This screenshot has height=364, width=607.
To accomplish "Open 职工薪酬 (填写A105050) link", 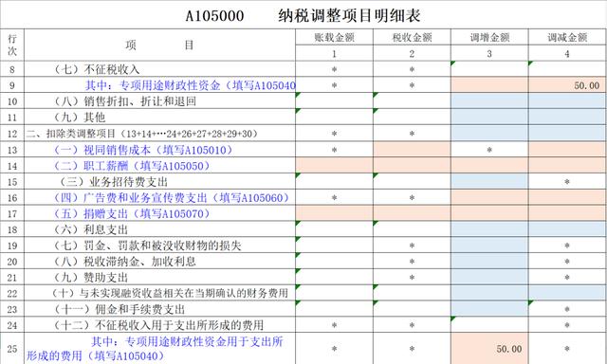I will [x=132, y=166].
